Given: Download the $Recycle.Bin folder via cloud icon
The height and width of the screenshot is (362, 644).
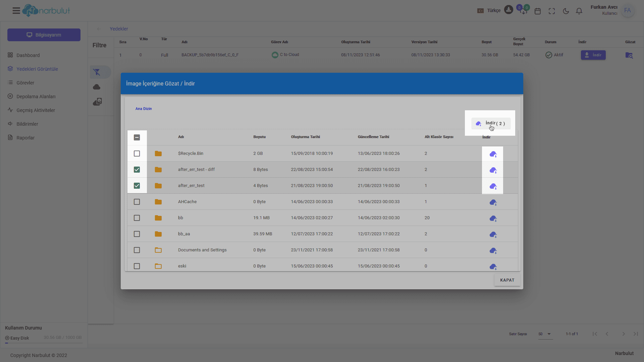Looking at the screenshot, I should [493, 154].
